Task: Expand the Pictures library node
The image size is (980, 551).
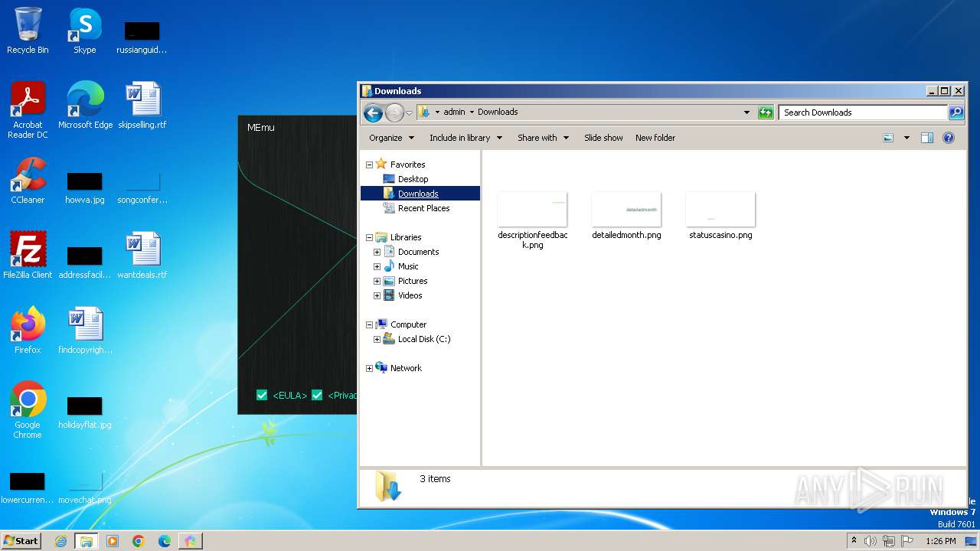Action: point(377,281)
